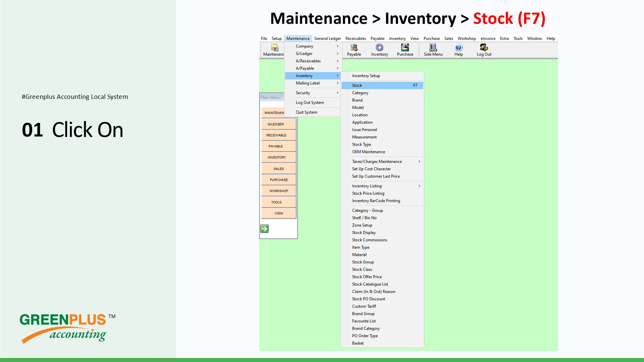Click the PAYABLE main menu button
Screen dimensions: 644x362
[x=279, y=146]
